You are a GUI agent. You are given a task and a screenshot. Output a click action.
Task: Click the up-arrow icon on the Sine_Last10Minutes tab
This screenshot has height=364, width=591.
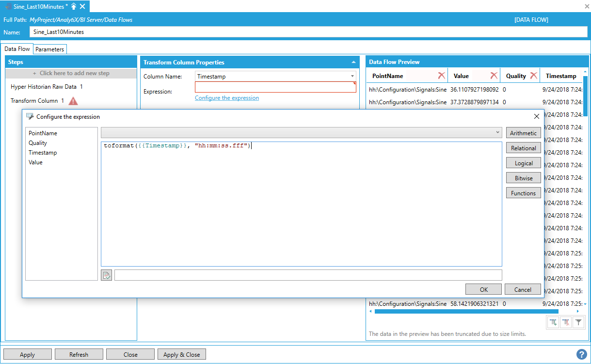[74, 6]
